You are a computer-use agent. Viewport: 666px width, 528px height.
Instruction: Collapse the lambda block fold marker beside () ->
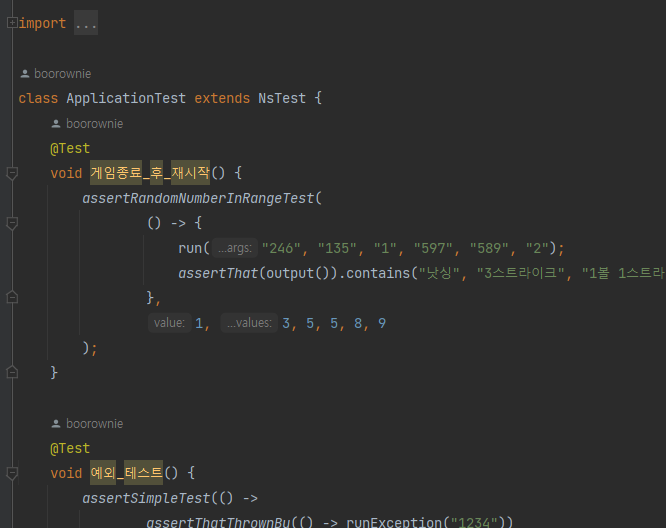pyautogui.click(x=12, y=223)
